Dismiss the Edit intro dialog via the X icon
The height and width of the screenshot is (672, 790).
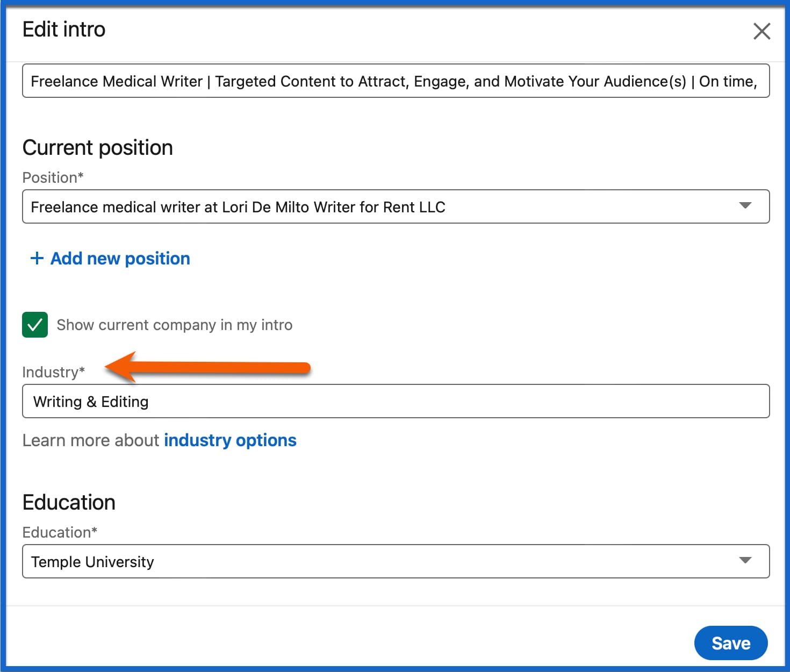pyautogui.click(x=762, y=31)
